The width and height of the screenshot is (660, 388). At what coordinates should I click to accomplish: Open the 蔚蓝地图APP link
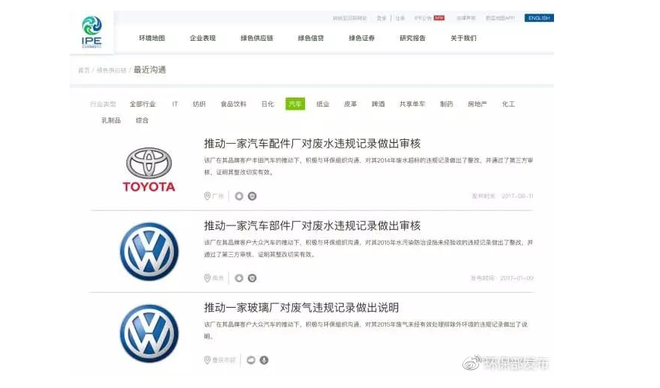point(500,18)
